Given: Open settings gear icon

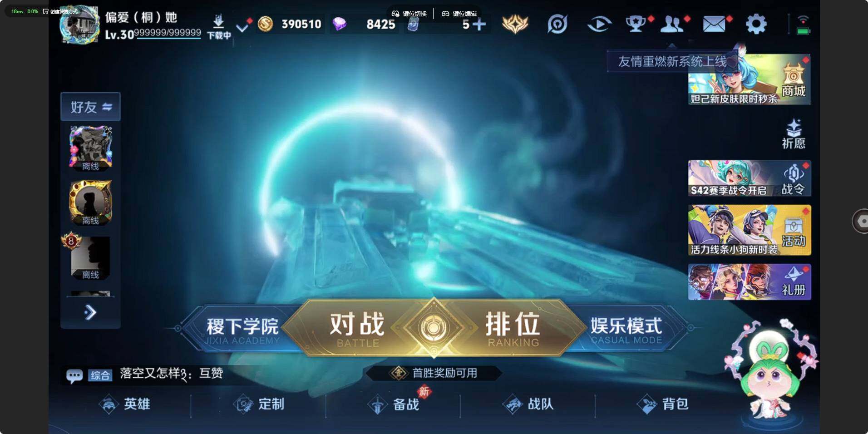Looking at the screenshot, I should tap(756, 24).
